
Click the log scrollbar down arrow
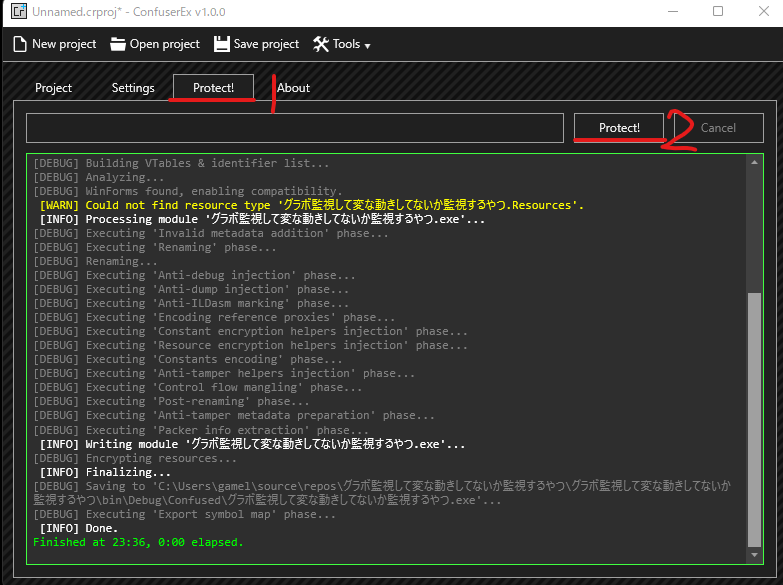tap(754, 555)
